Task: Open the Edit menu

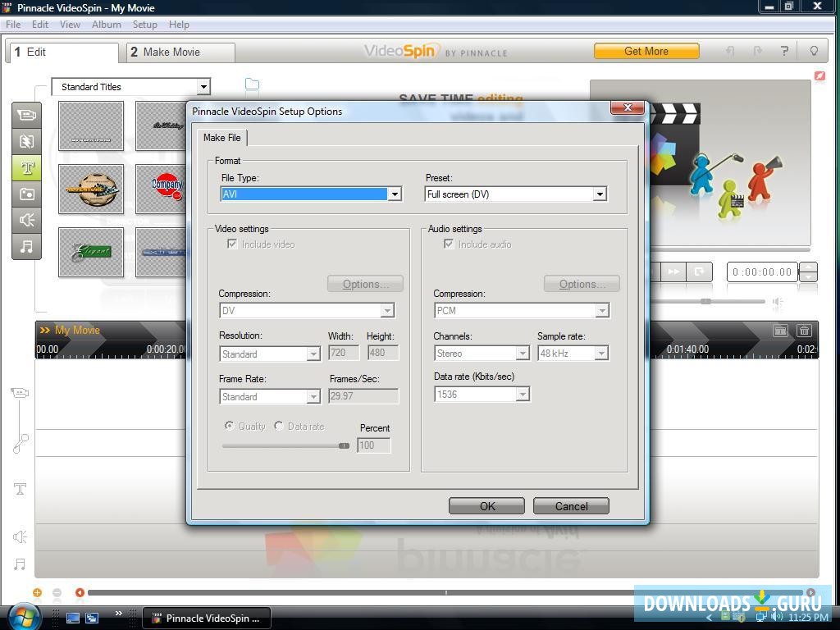Action: [x=39, y=25]
